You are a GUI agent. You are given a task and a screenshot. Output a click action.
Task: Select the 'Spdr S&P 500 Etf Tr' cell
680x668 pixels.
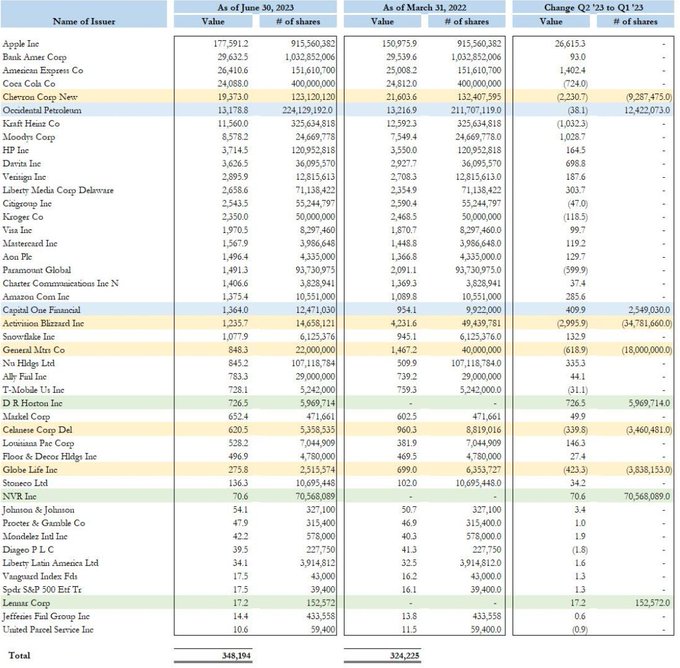click(42, 590)
